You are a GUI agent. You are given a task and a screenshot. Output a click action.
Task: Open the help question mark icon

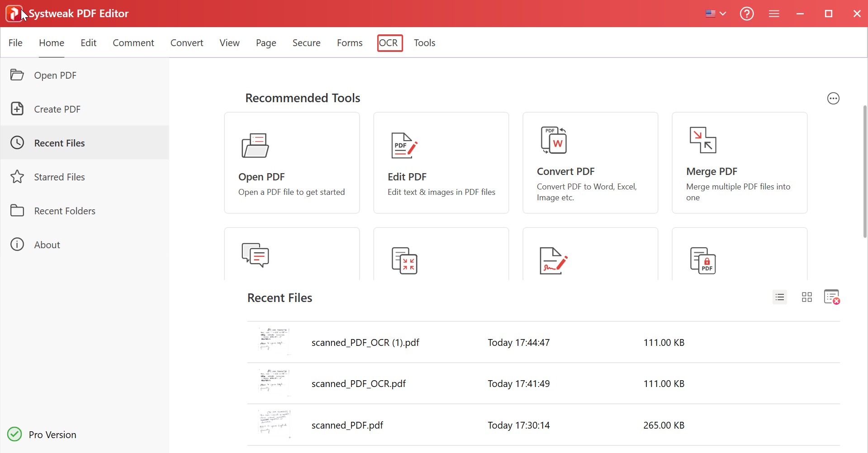coord(747,14)
